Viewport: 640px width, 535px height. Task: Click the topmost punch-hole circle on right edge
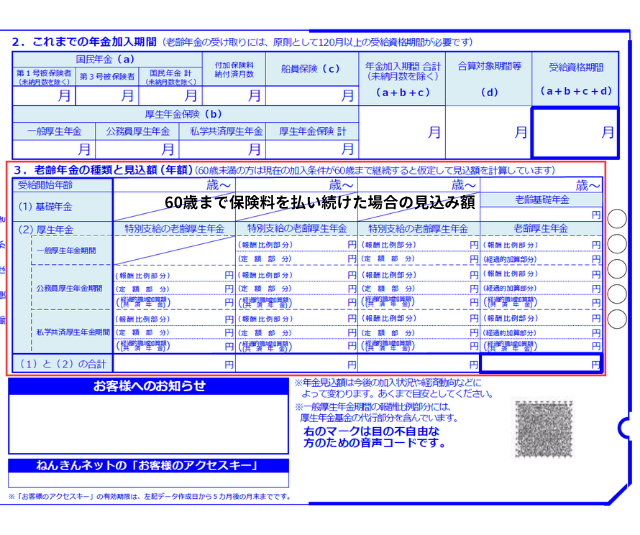pyautogui.click(x=616, y=219)
